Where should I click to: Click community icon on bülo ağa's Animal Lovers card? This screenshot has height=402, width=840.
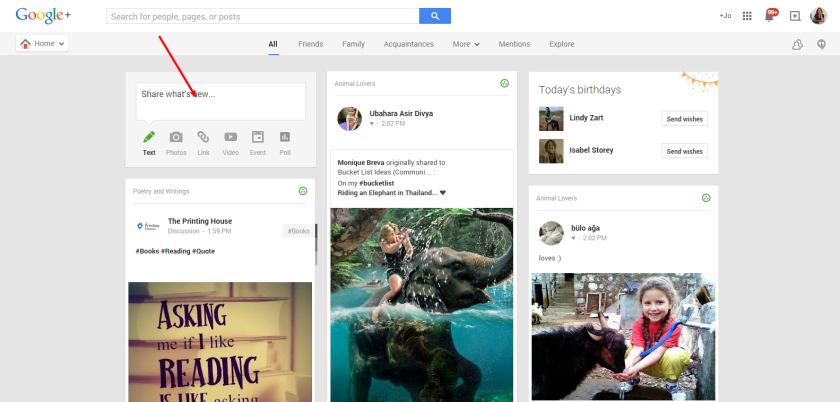pos(706,198)
